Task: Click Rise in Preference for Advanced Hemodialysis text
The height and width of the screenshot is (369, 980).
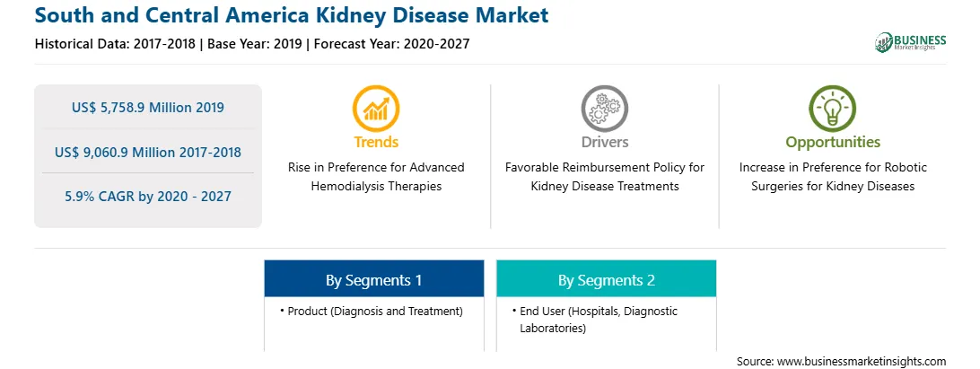Action: [x=376, y=177]
